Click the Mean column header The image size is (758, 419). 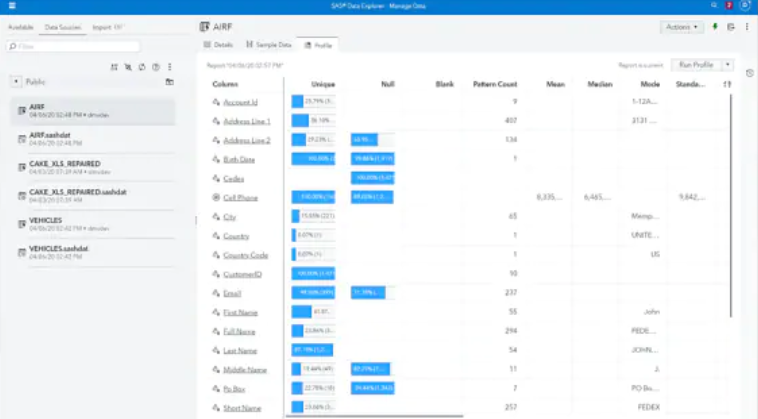555,84
